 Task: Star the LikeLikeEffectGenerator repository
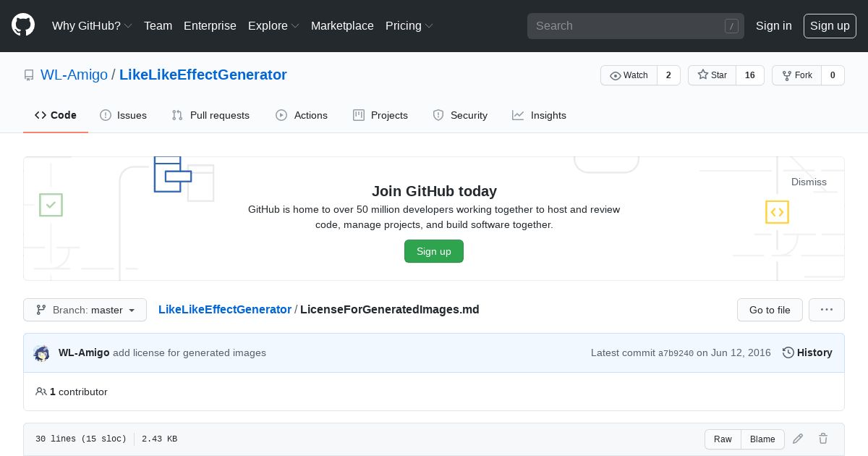click(712, 75)
